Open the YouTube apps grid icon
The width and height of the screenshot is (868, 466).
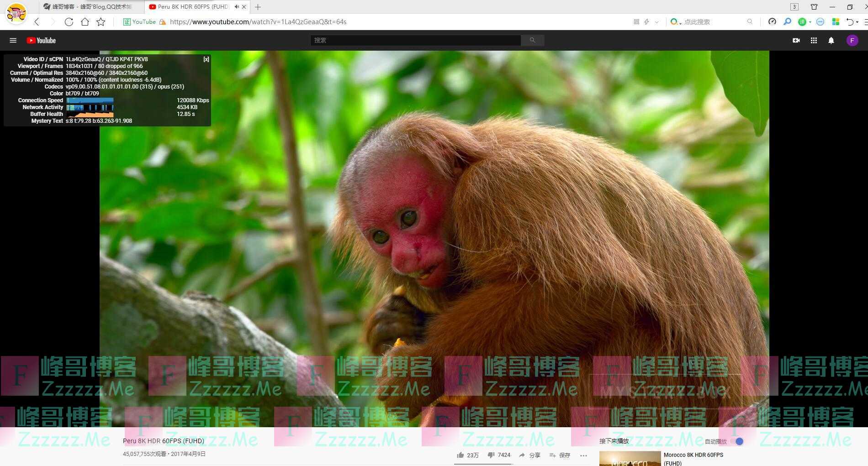click(814, 41)
